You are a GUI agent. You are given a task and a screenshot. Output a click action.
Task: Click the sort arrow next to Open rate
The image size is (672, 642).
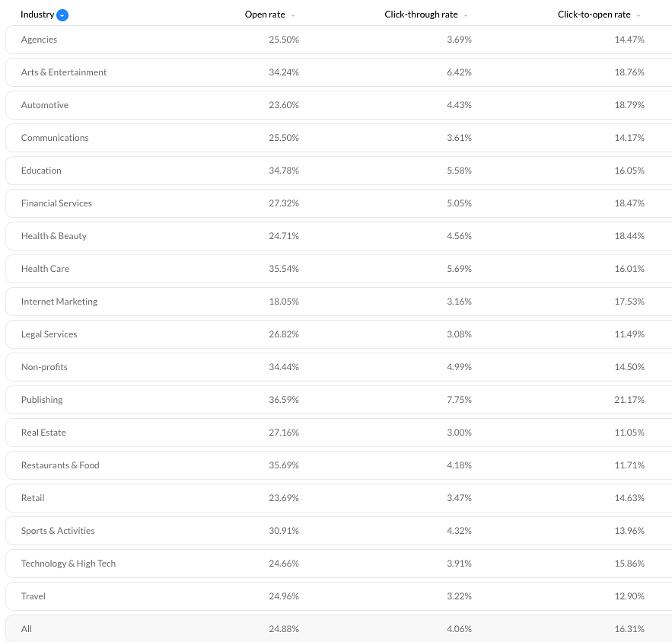pos(293,15)
